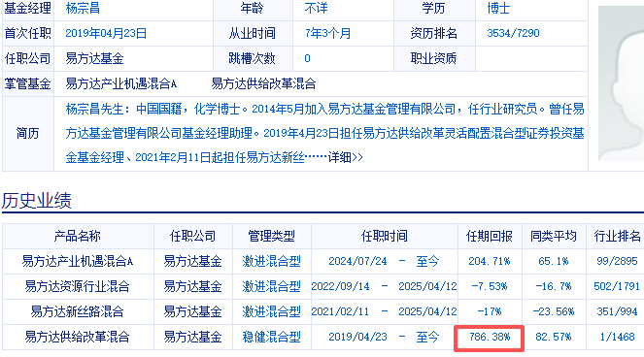Click first appointment date 2019年04月23日
Screen dimensions: 644x357
(x=106, y=33)
